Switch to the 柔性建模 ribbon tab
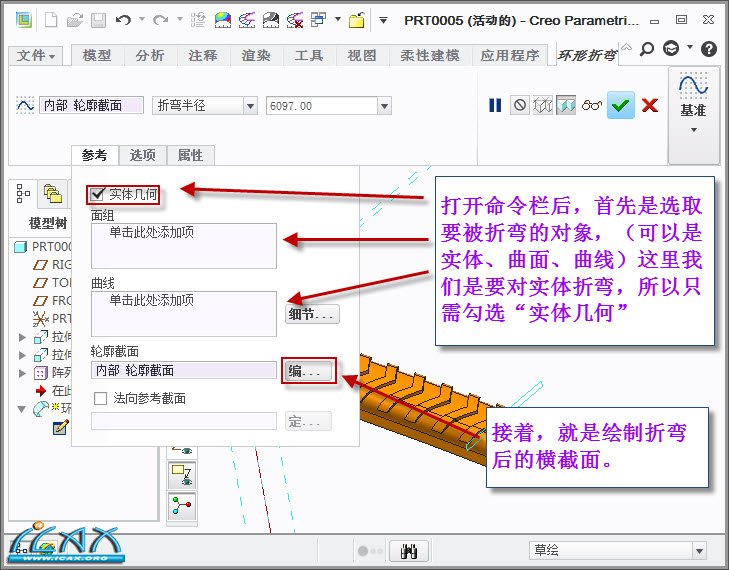Viewport: 729px width, 570px height. pos(430,55)
